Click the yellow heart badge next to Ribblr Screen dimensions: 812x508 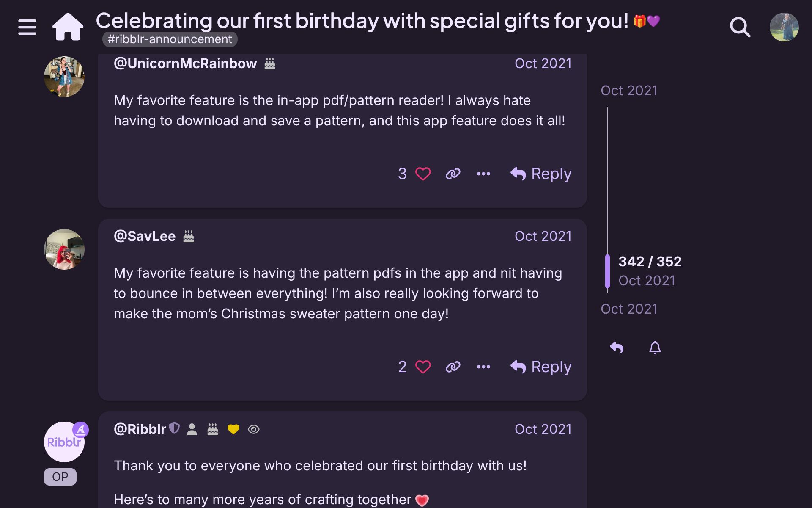pos(233,429)
